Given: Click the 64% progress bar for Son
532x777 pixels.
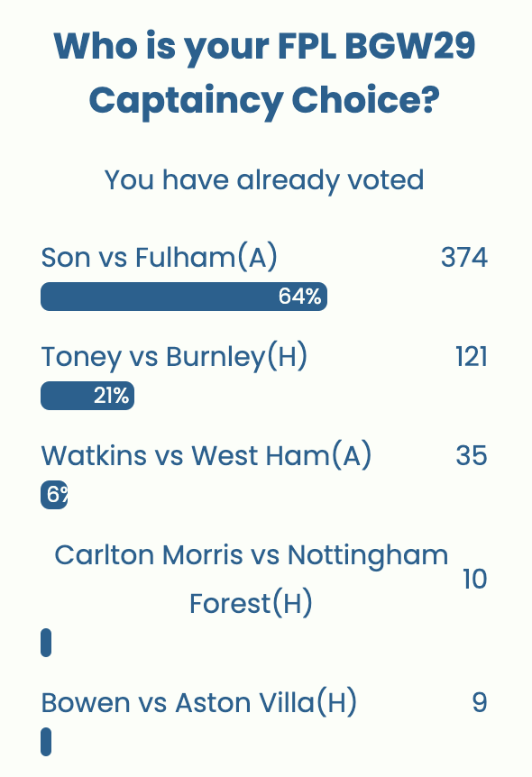Looking at the screenshot, I should [184, 296].
